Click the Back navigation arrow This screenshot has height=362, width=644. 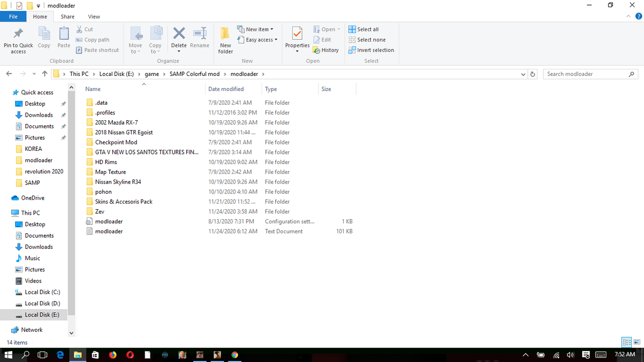9,74
